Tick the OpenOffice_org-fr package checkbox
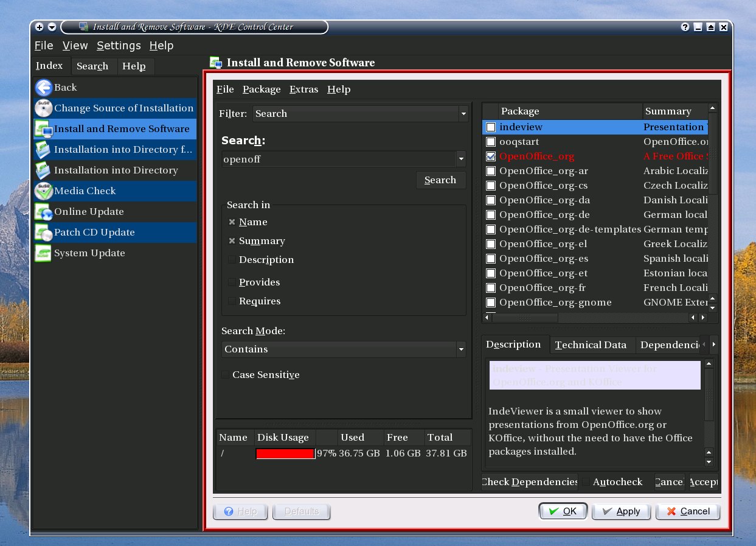Viewport: 756px width, 546px height. click(x=491, y=288)
